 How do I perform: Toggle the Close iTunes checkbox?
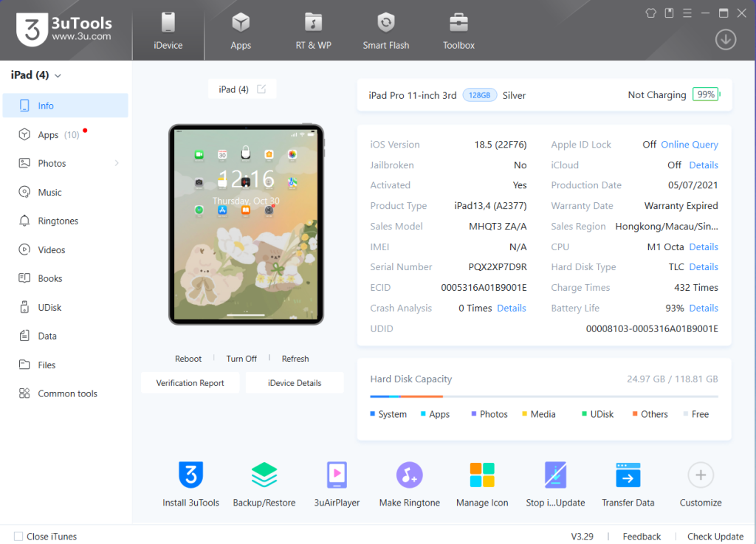(x=18, y=537)
